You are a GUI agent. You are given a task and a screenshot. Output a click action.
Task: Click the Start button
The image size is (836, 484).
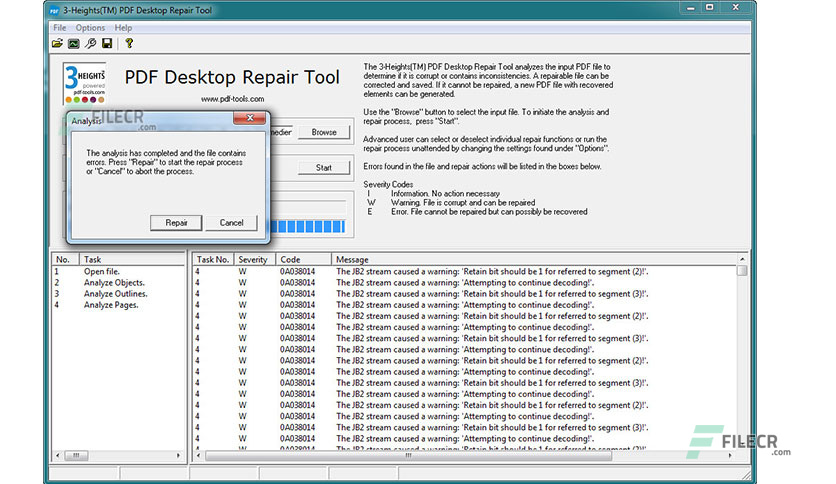324,167
